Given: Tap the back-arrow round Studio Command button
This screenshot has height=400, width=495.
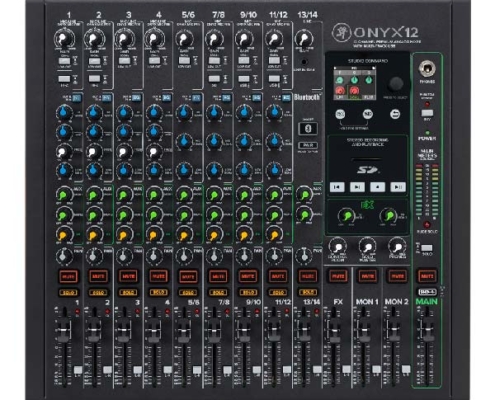Looking at the screenshot, I should (395, 114).
